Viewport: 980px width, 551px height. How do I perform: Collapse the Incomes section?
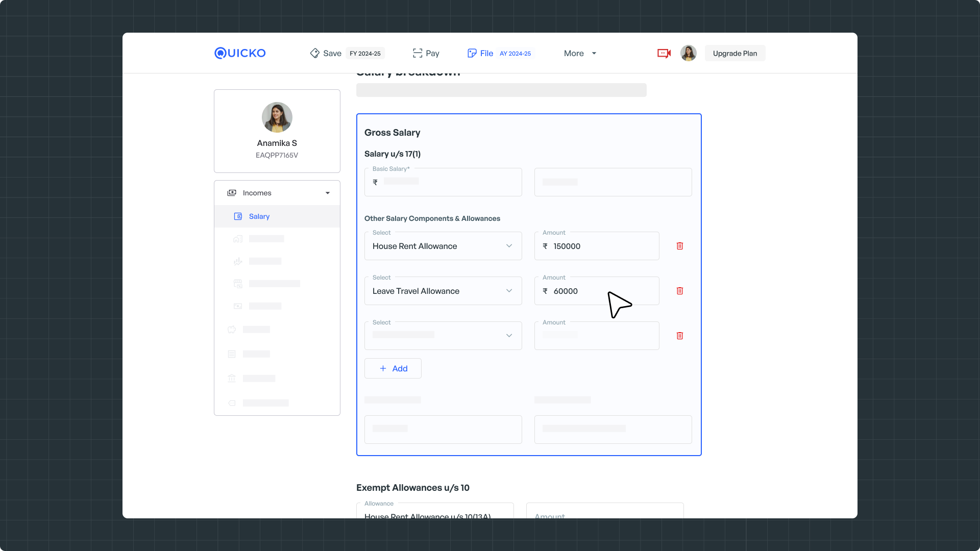tap(328, 193)
